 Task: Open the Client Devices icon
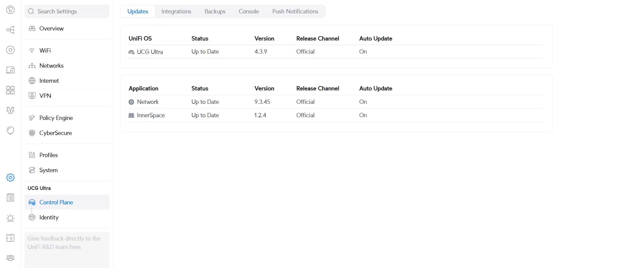[x=10, y=70]
